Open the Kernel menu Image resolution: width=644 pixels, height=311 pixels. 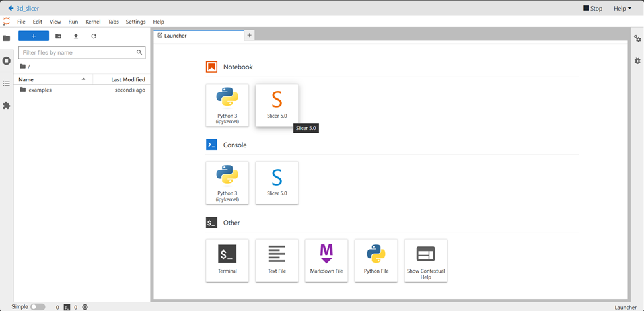tap(93, 22)
